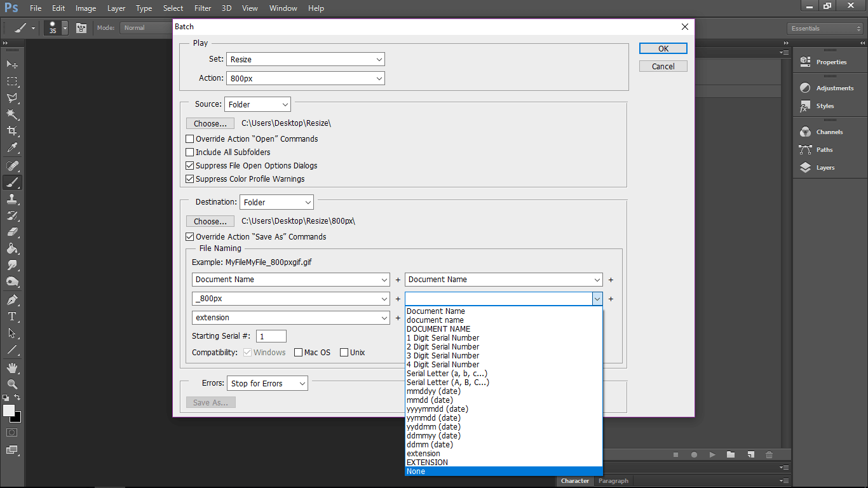Image resolution: width=868 pixels, height=488 pixels.
Task: Choose 3 Digit Serial Number from the list
Action: coord(443,355)
